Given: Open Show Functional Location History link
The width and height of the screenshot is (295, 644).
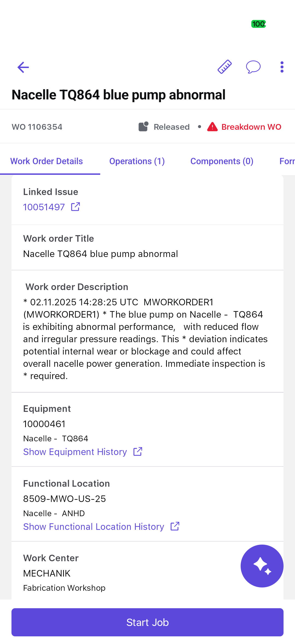Looking at the screenshot, I should (94, 527).
